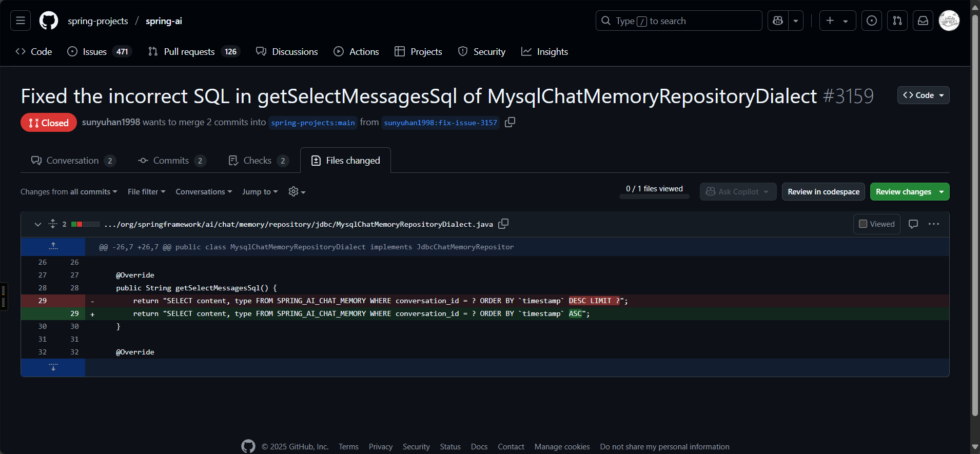Click the GitHub logo home icon
Screen dimensions: 980x454
[x=49, y=21]
